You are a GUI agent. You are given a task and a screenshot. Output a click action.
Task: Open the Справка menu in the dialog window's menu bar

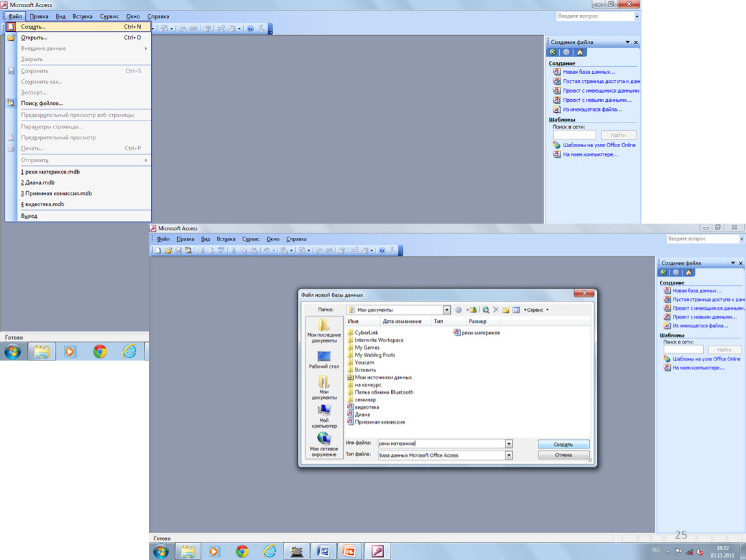pyautogui.click(x=296, y=239)
